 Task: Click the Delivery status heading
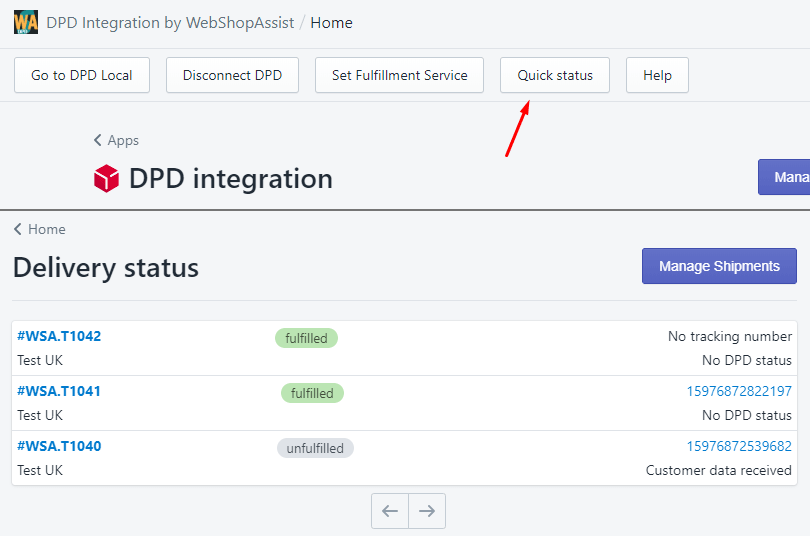click(106, 268)
